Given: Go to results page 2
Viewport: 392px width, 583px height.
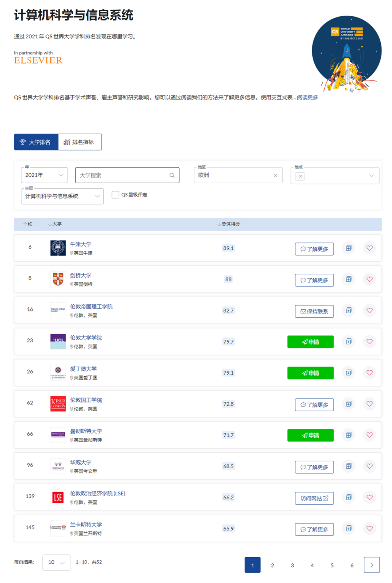Looking at the screenshot, I should coord(273,565).
